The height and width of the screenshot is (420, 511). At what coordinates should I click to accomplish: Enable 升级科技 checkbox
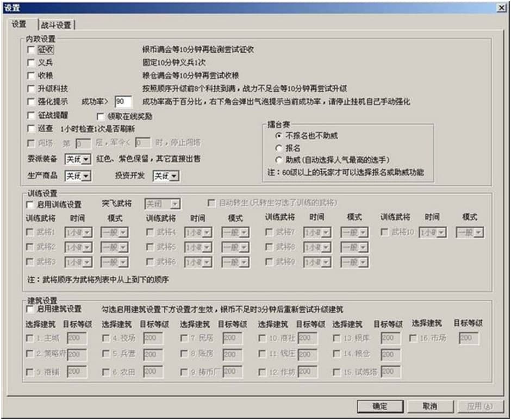click(x=31, y=89)
